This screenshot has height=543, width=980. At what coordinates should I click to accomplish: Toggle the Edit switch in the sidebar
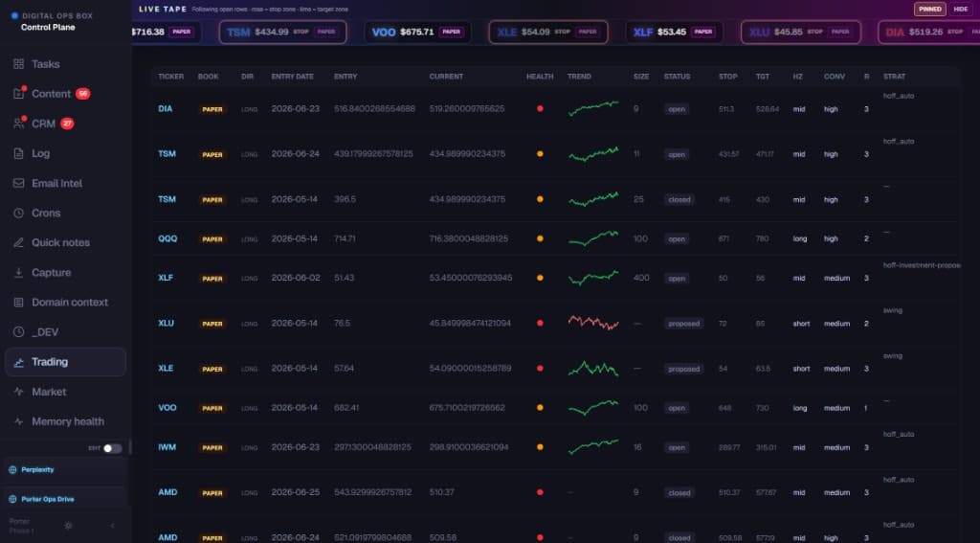(113, 448)
